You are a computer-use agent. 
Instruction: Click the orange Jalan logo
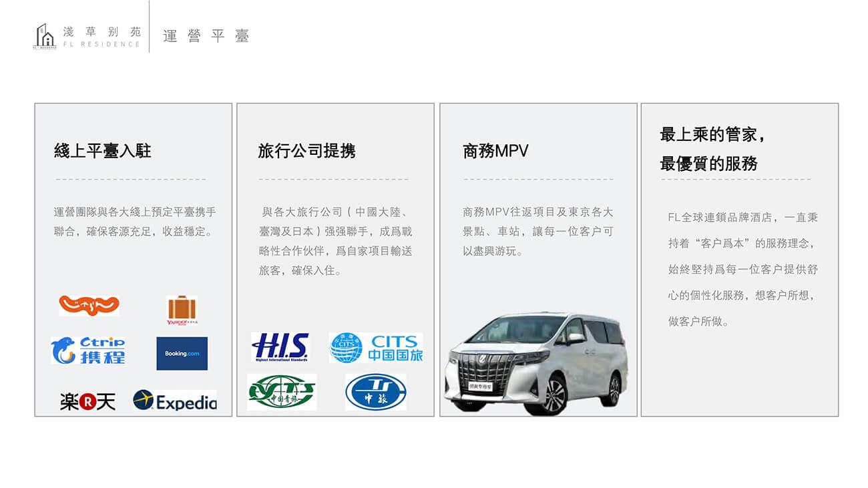[89, 305]
